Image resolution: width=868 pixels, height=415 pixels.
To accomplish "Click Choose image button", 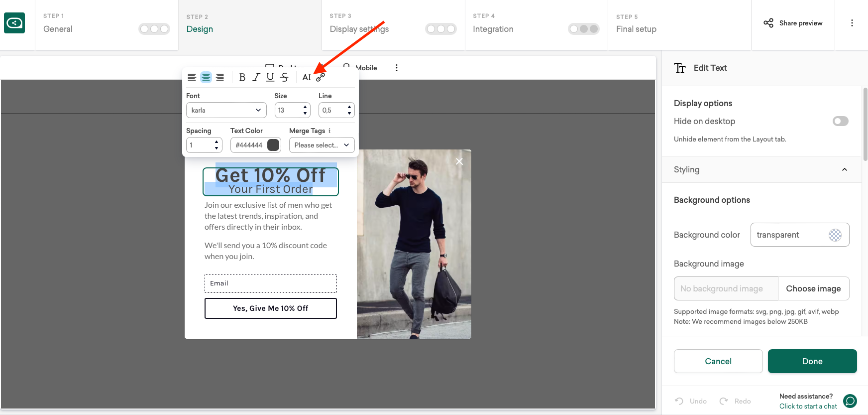I will pyautogui.click(x=813, y=288).
